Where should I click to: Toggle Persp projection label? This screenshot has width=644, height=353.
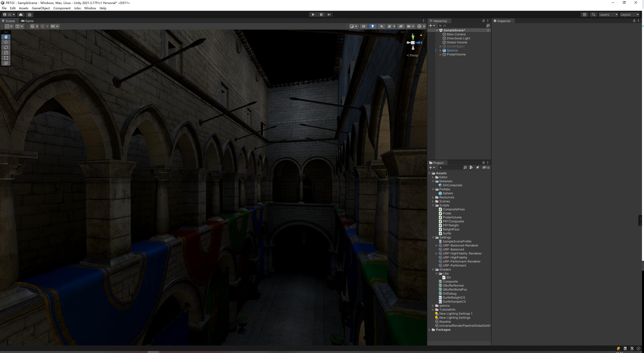click(x=412, y=55)
